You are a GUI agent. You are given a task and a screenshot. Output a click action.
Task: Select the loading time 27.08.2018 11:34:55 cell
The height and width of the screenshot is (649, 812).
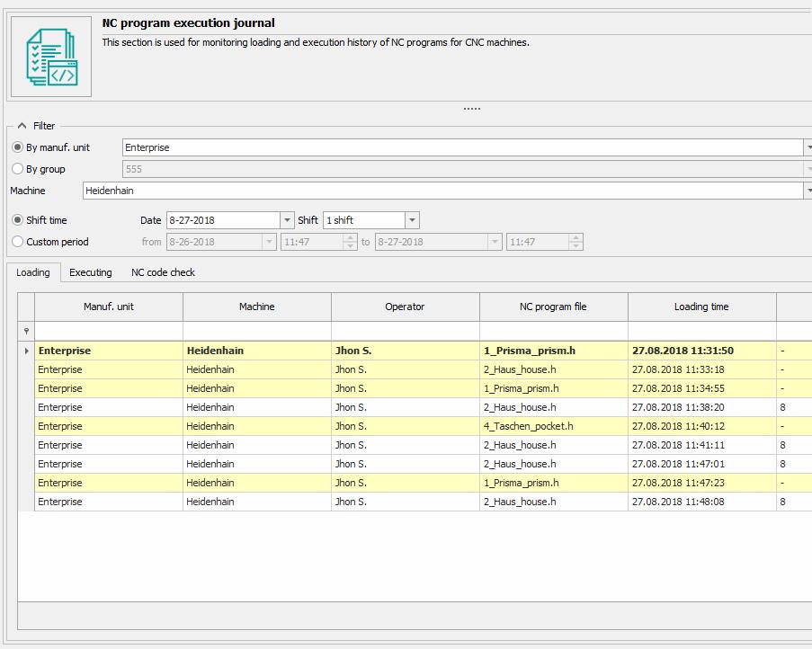pyautogui.click(x=701, y=388)
